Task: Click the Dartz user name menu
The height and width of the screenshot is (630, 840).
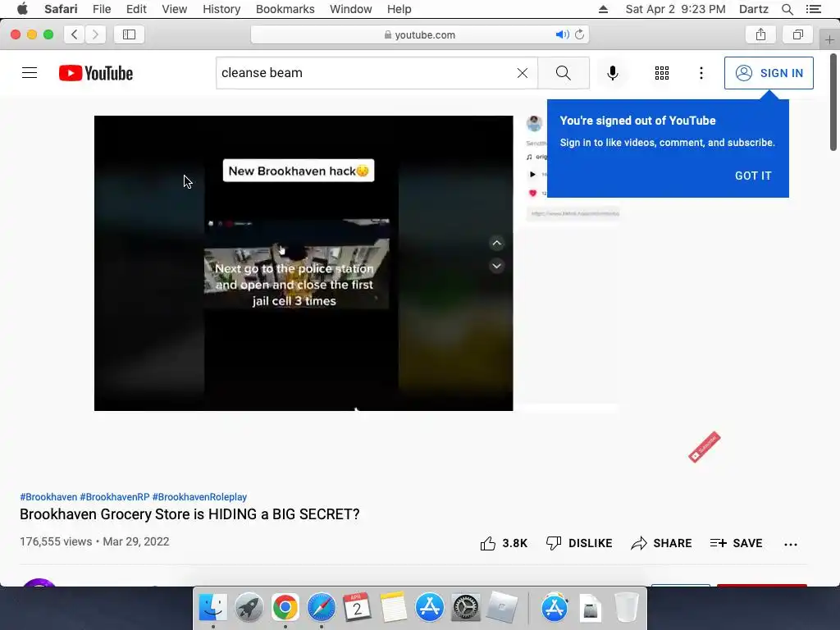Action: (x=753, y=9)
